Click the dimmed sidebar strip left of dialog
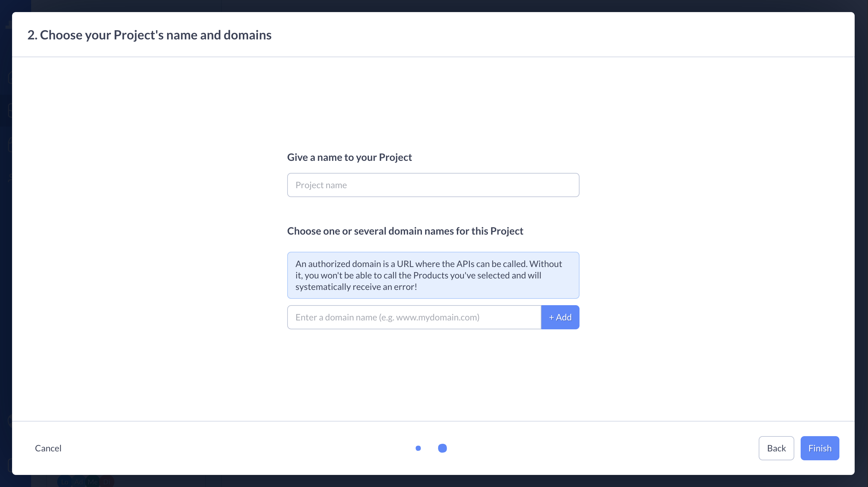This screenshot has height=487, width=868. (x=5, y=236)
